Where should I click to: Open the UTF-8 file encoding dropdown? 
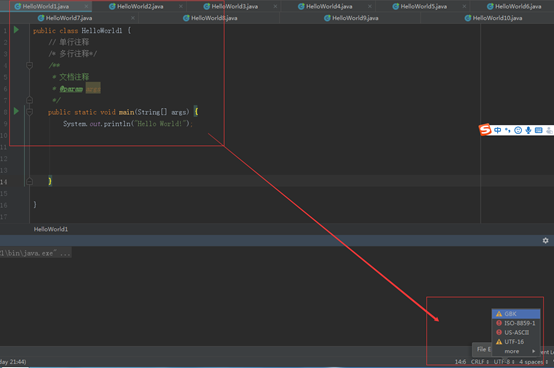(504, 362)
